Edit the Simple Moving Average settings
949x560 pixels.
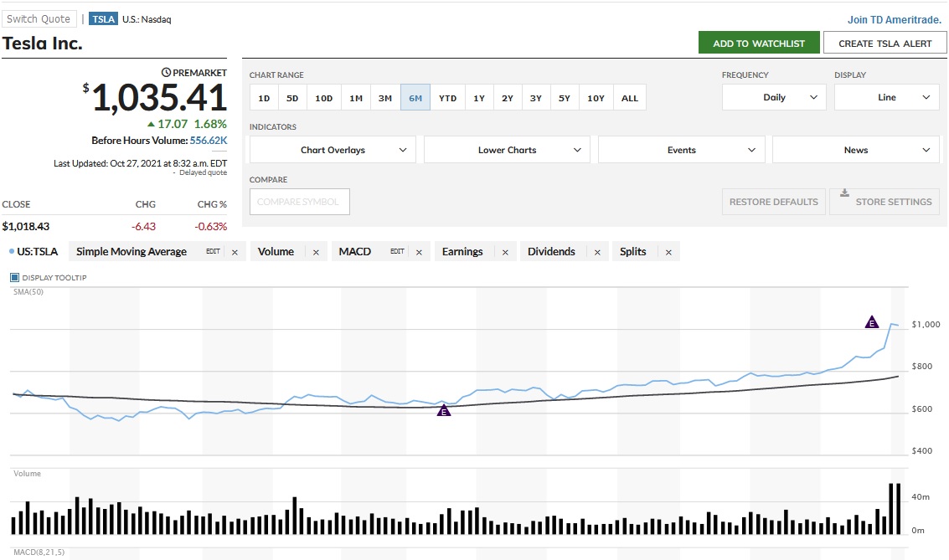coord(213,252)
